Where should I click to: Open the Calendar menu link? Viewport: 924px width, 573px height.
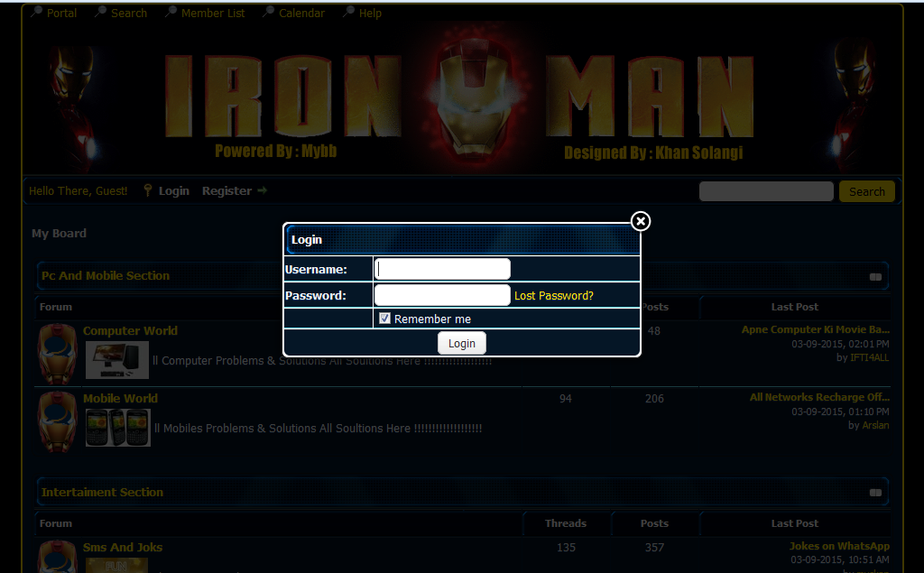point(301,13)
